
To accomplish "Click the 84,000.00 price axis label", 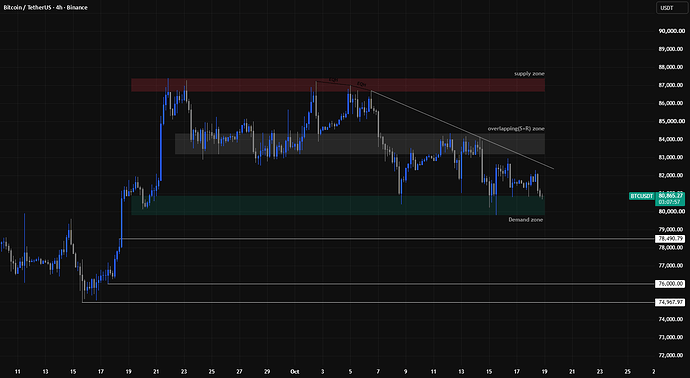I will coord(672,139).
